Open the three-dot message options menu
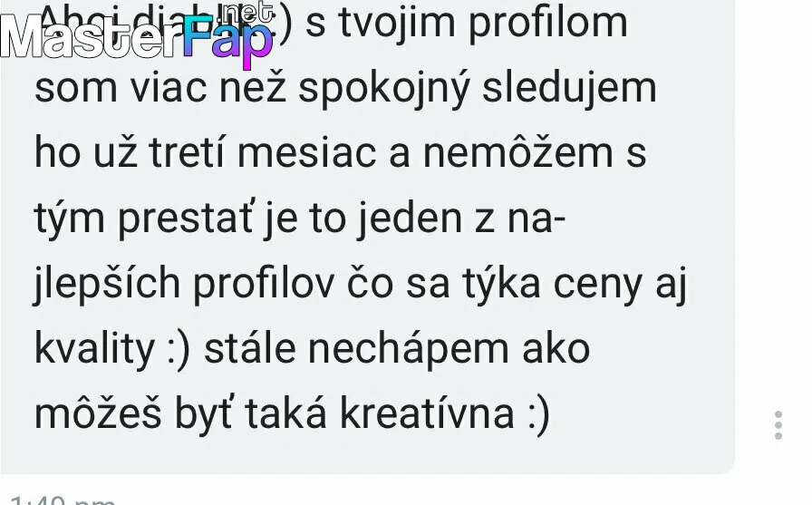This screenshot has width=812, height=505. coord(778,426)
